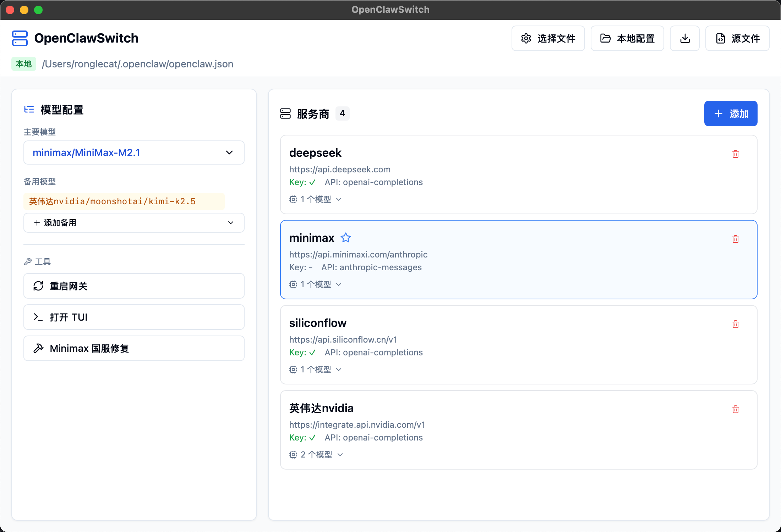
Task: Toggle the star icon beside minimax
Action: (x=345, y=238)
